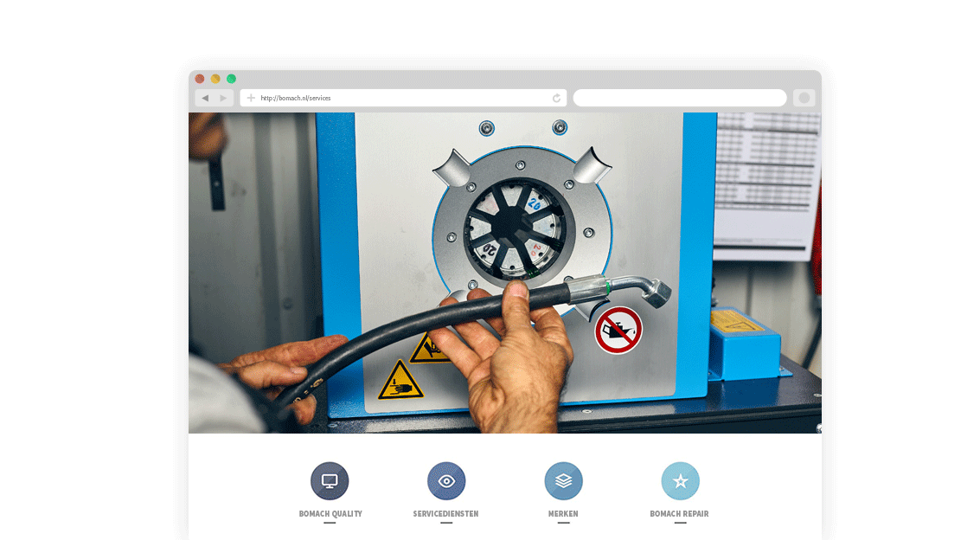The width and height of the screenshot is (980, 540).
Task: Focus the empty browser search field
Action: [x=679, y=98]
